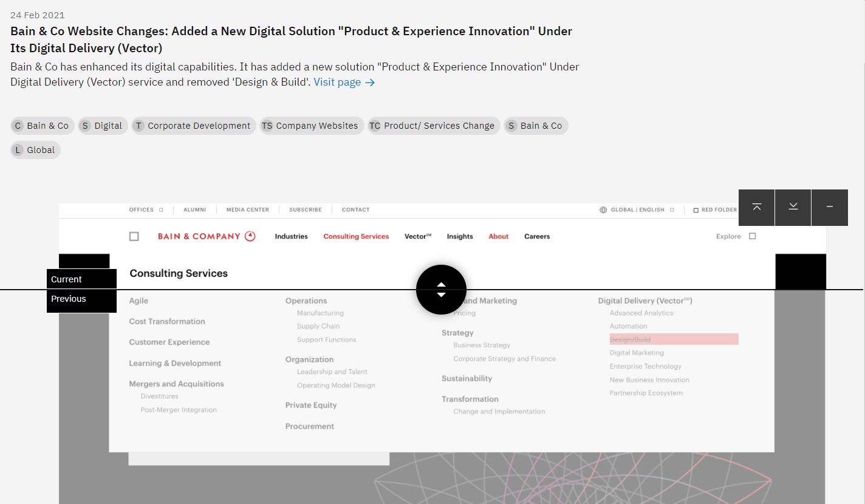Open the About menu
865x504 pixels.
click(x=498, y=236)
